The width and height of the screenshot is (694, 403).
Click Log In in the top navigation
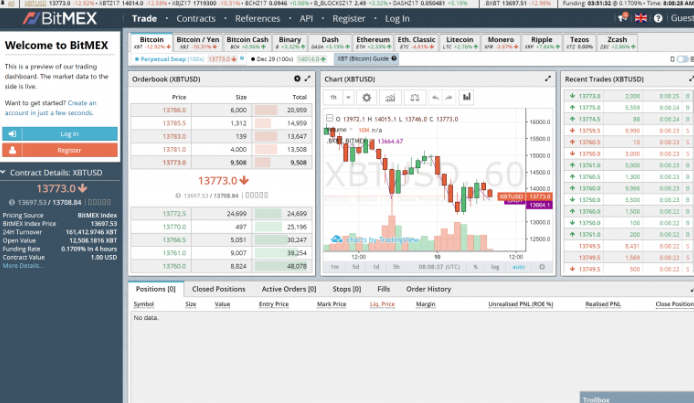coord(397,19)
